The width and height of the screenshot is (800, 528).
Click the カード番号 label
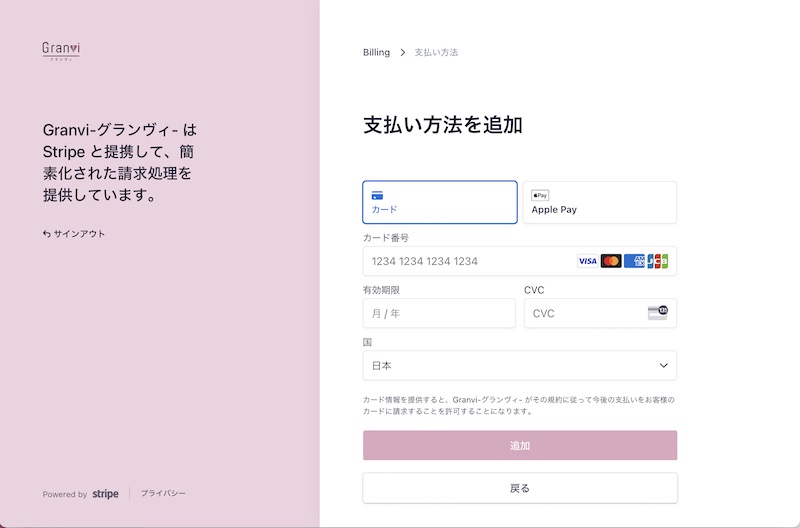pyautogui.click(x=386, y=238)
